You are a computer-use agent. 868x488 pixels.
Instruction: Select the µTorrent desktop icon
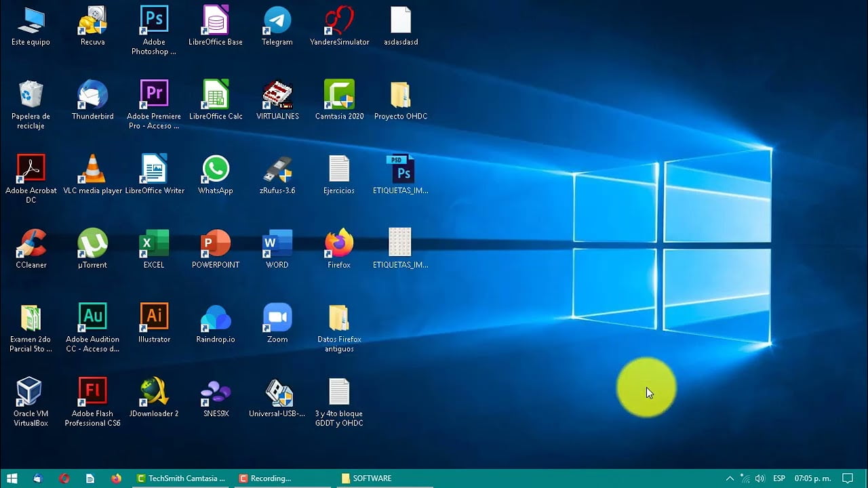click(92, 249)
